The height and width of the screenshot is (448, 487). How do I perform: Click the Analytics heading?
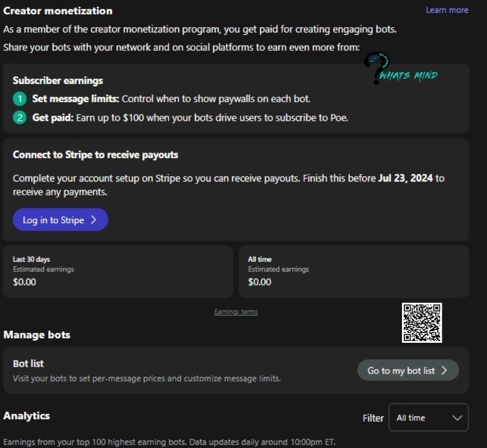[x=27, y=416]
